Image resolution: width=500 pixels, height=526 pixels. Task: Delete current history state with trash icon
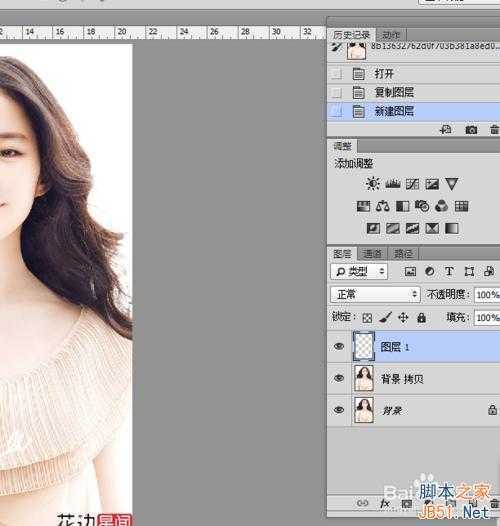click(494, 129)
